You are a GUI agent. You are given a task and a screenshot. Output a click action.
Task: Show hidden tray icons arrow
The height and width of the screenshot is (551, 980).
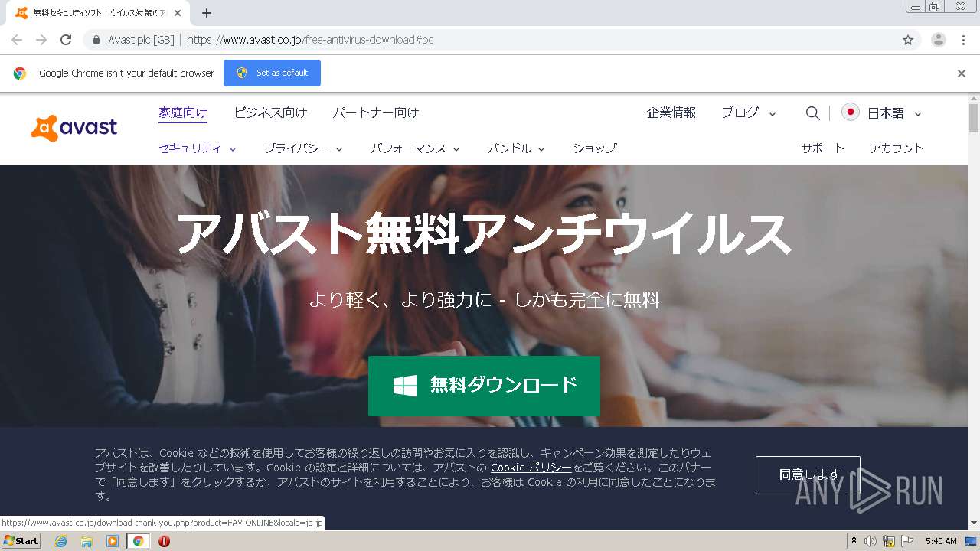coord(854,541)
